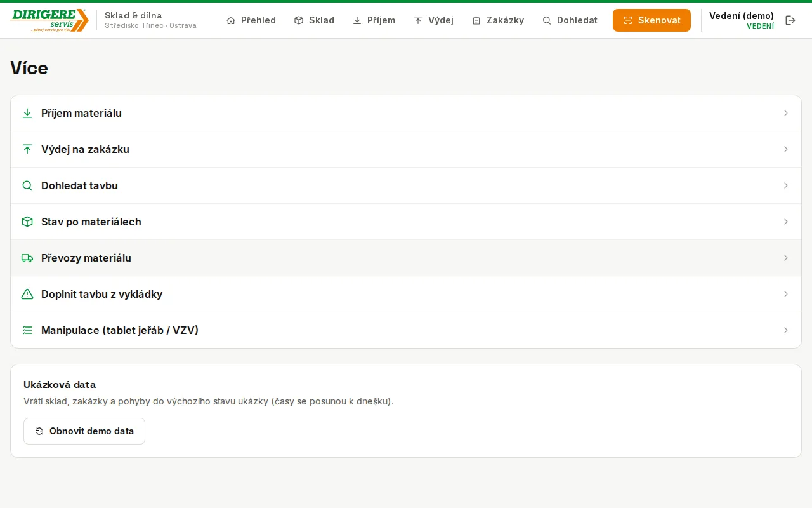
Task: Switch to the Sklad navigation tab
Action: click(314, 20)
